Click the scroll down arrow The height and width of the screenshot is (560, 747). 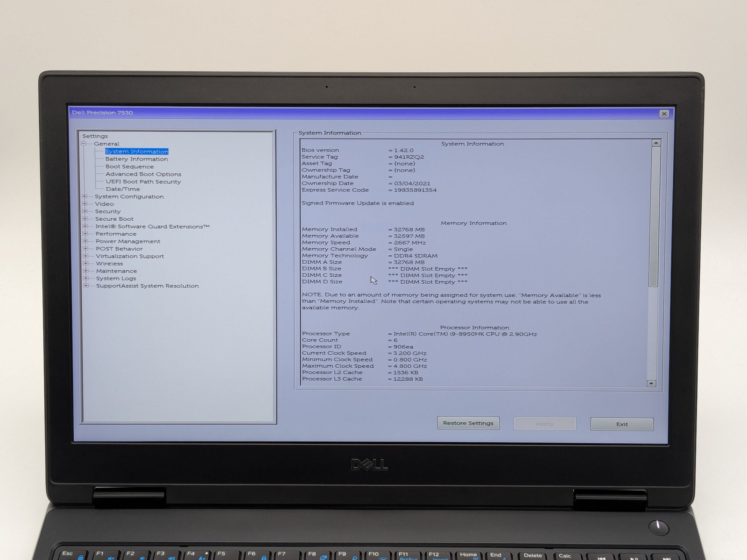pyautogui.click(x=651, y=384)
